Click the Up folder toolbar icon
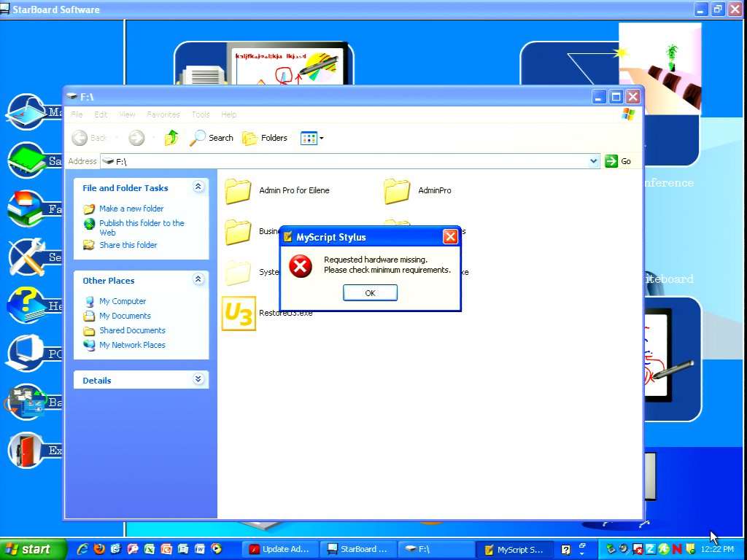This screenshot has width=747, height=560. 171,138
